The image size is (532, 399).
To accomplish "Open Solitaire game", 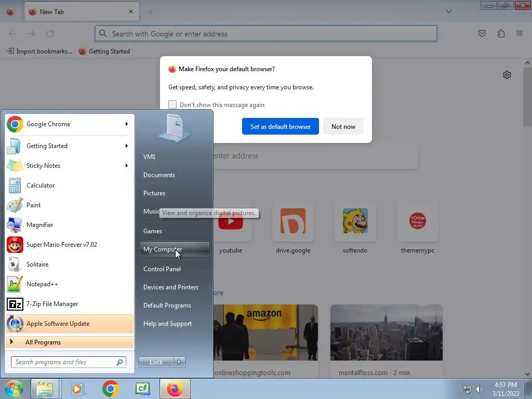I will click(x=70, y=264).
